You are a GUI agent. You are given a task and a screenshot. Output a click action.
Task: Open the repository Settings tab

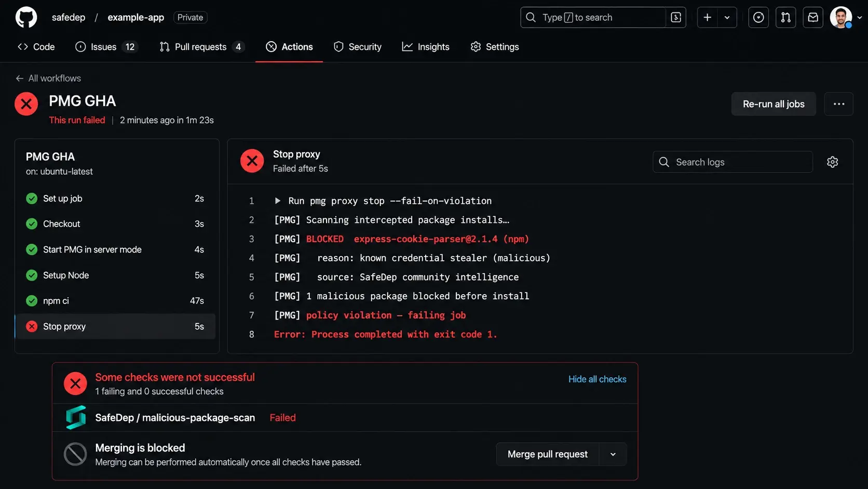point(494,47)
